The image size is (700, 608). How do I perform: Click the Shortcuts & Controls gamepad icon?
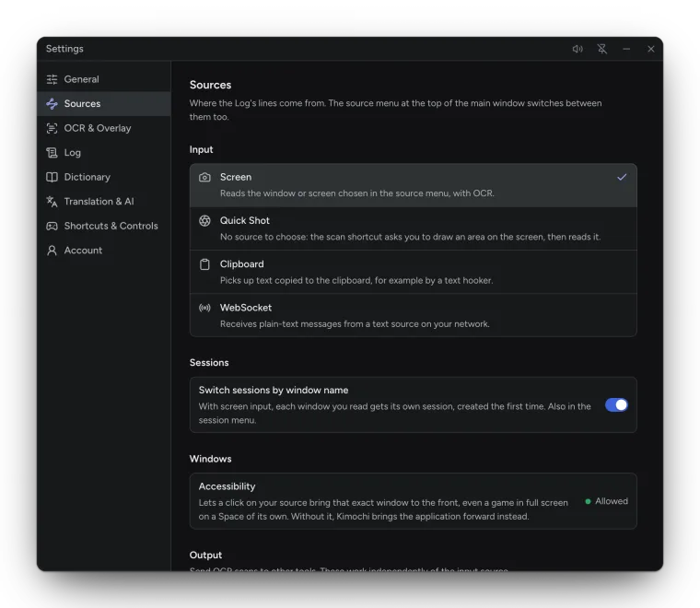52,226
